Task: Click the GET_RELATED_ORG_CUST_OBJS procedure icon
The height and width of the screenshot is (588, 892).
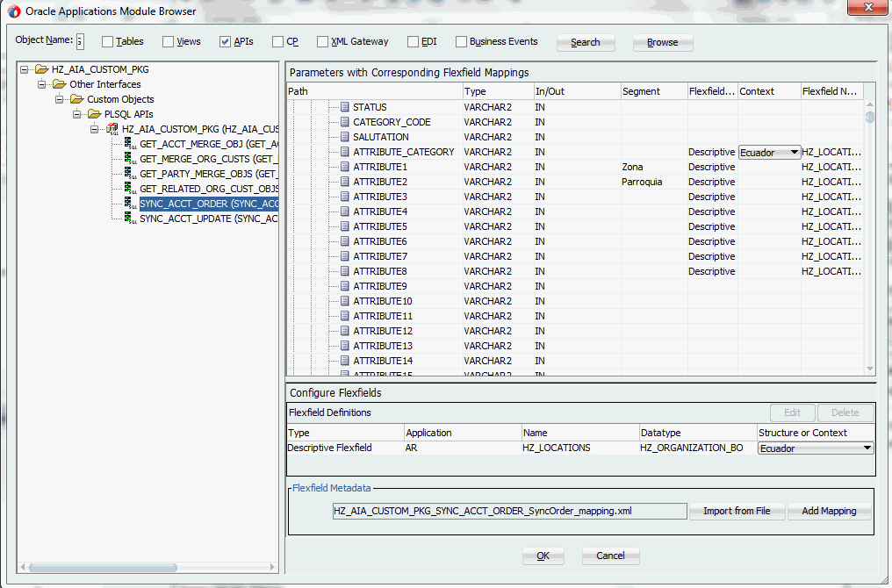Action: 130,188
